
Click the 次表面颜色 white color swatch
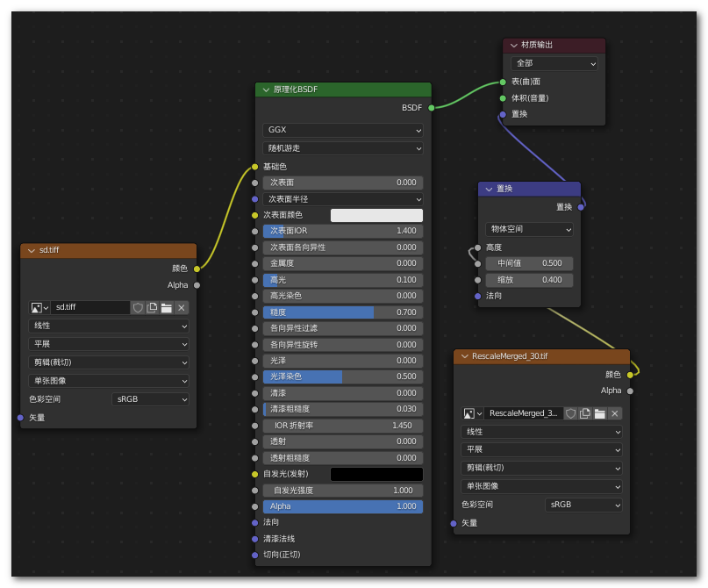(x=376, y=215)
